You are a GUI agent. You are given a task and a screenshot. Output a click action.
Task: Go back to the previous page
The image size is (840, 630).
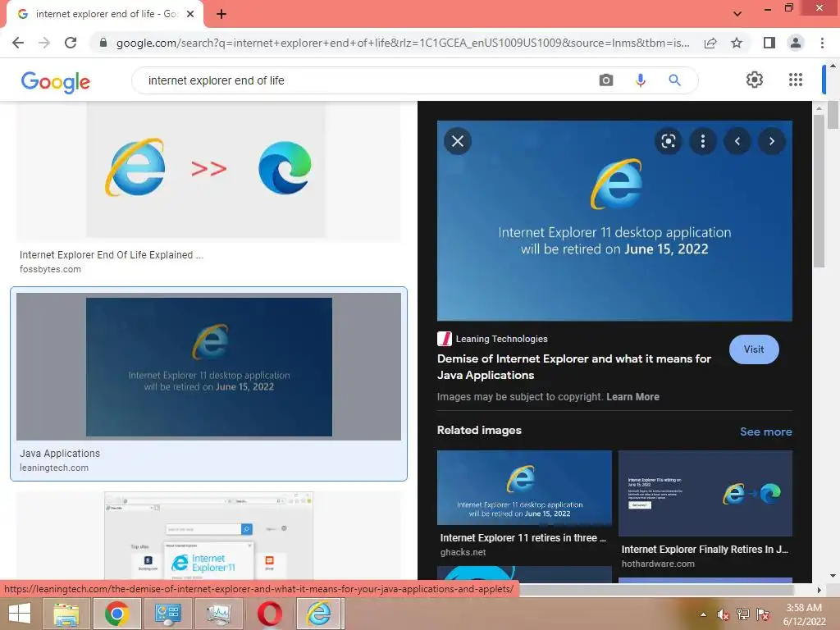[x=18, y=43]
